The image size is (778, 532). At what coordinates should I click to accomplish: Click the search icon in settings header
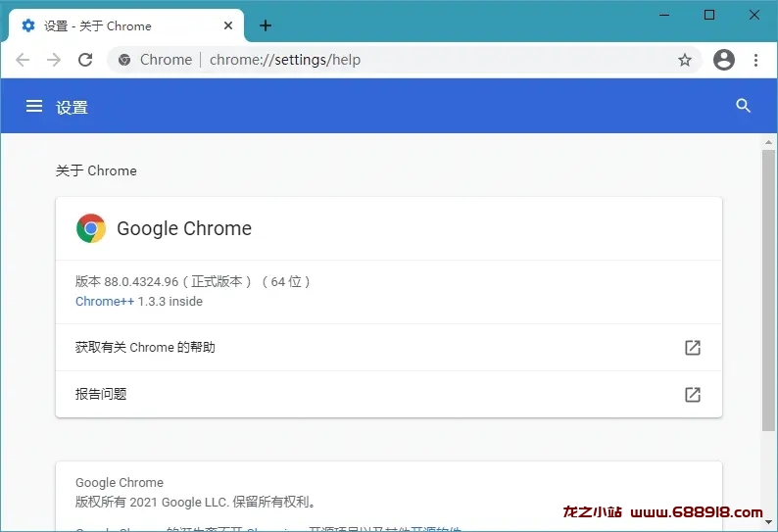tap(743, 106)
